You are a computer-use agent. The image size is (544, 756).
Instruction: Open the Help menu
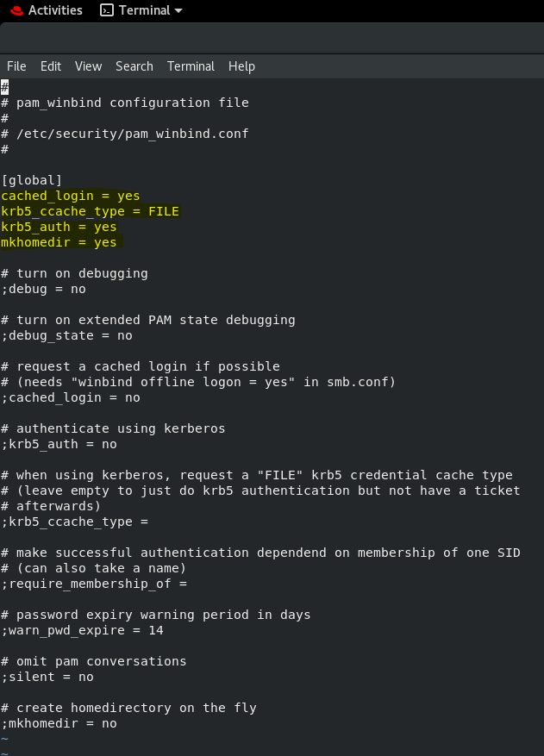click(x=241, y=66)
